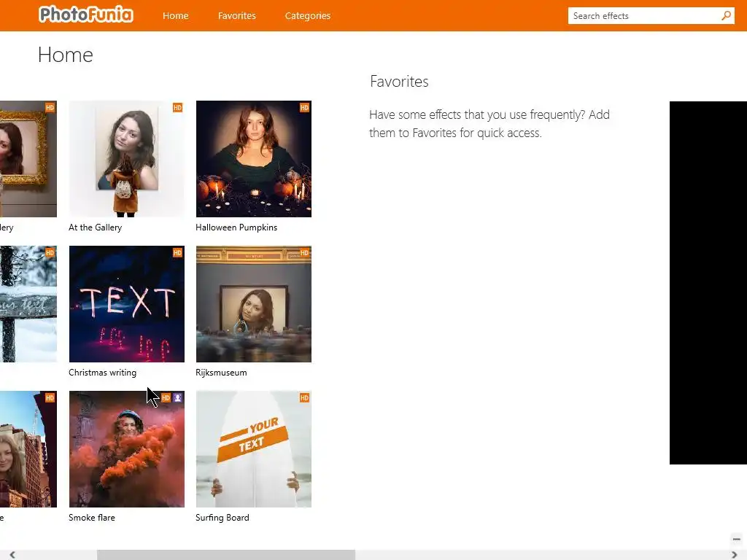747x560 pixels.
Task: Click the black panel on the right
Action: tap(708, 282)
